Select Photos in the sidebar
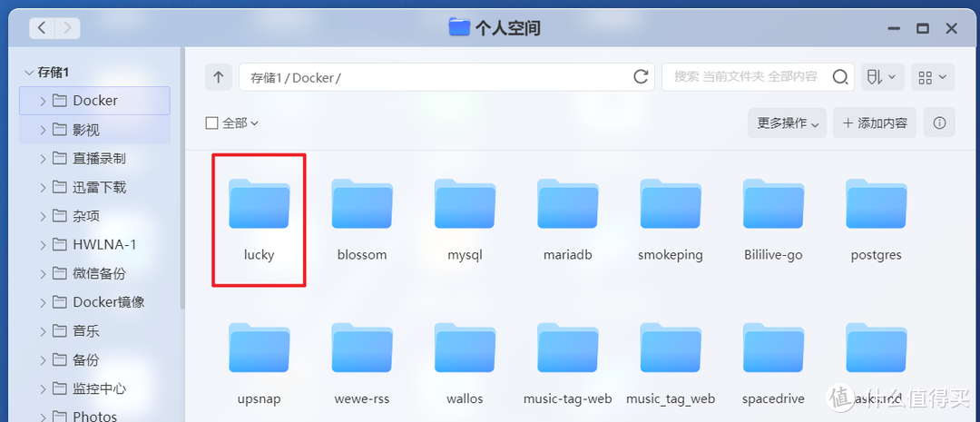The image size is (980, 422). (94, 415)
